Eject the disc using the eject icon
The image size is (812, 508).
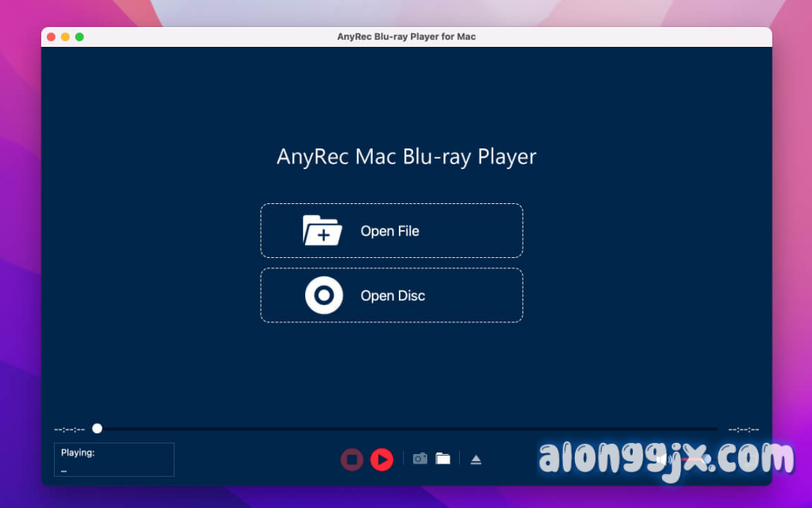click(x=476, y=460)
